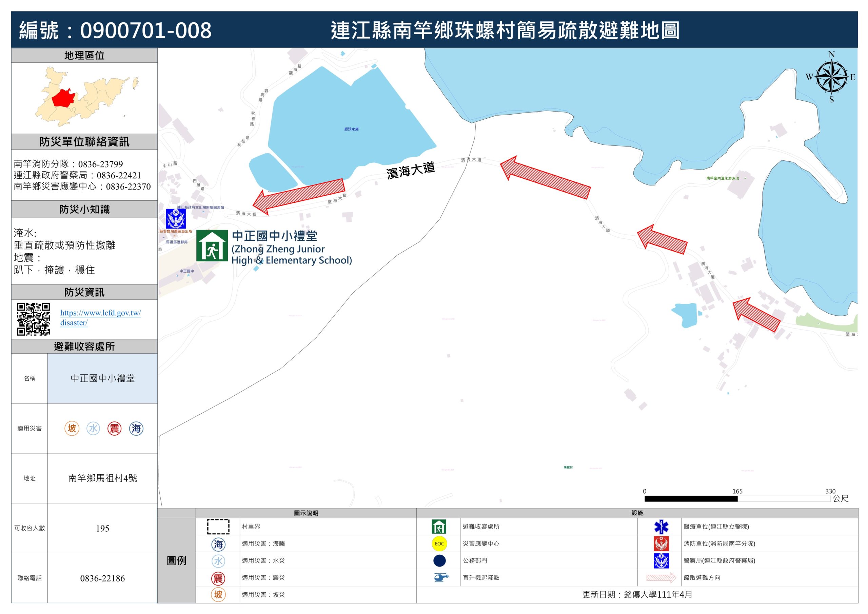Click the QR code for disaster info
This screenshot has height=614, width=868.
(33, 319)
